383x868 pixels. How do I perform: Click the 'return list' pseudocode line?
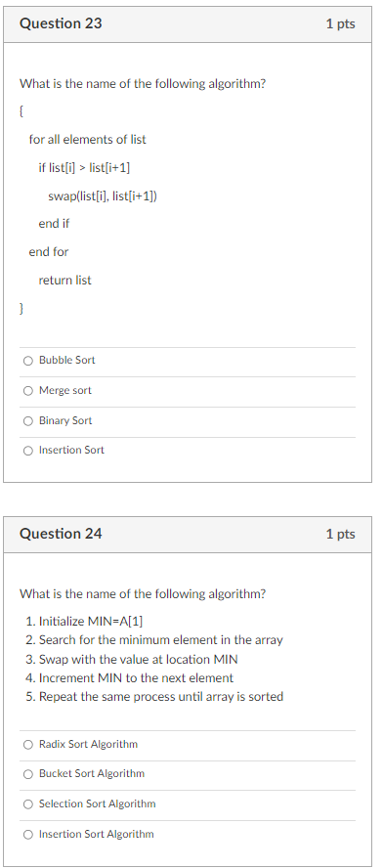(x=64, y=281)
